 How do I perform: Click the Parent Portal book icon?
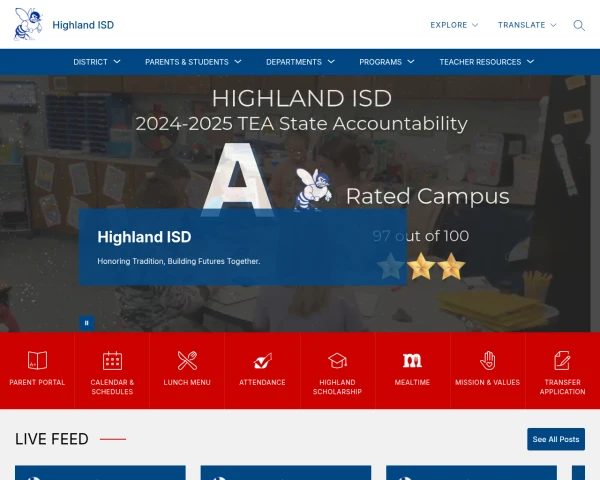tap(37, 361)
